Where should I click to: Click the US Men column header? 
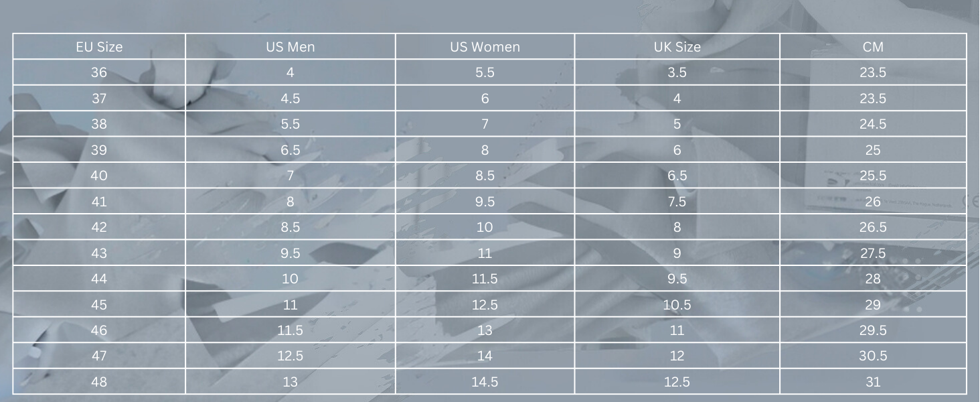tap(290, 47)
